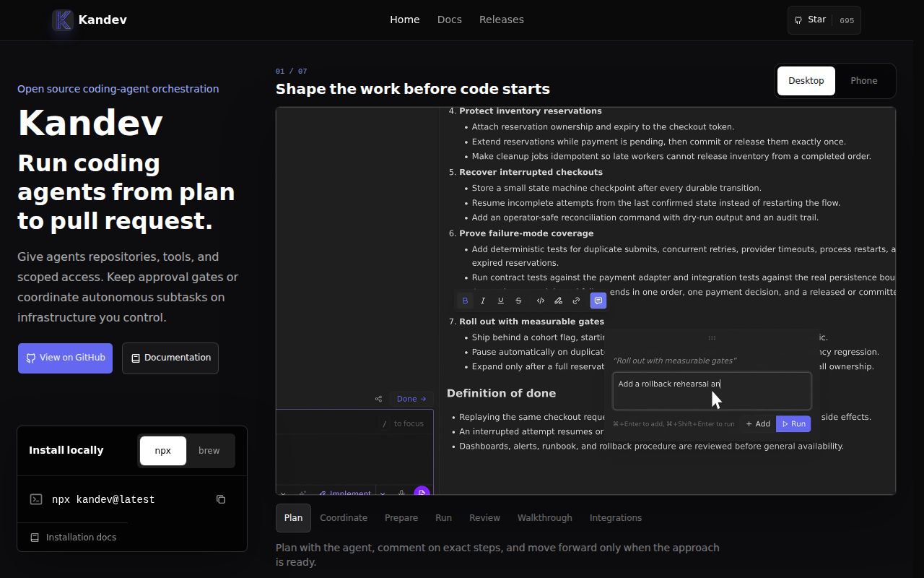Image resolution: width=924 pixels, height=578 pixels.
Task: Open Installation docs link
Action: pos(73,538)
